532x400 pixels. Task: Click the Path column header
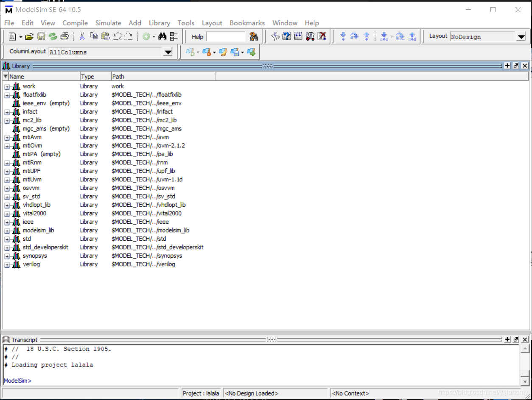coord(164,77)
